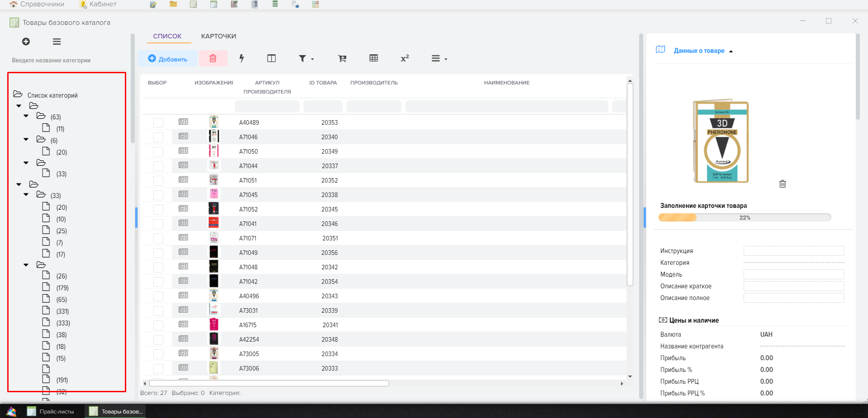Open the card icon for row A71052
The width and height of the screenshot is (868, 418).
pyautogui.click(x=183, y=208)
